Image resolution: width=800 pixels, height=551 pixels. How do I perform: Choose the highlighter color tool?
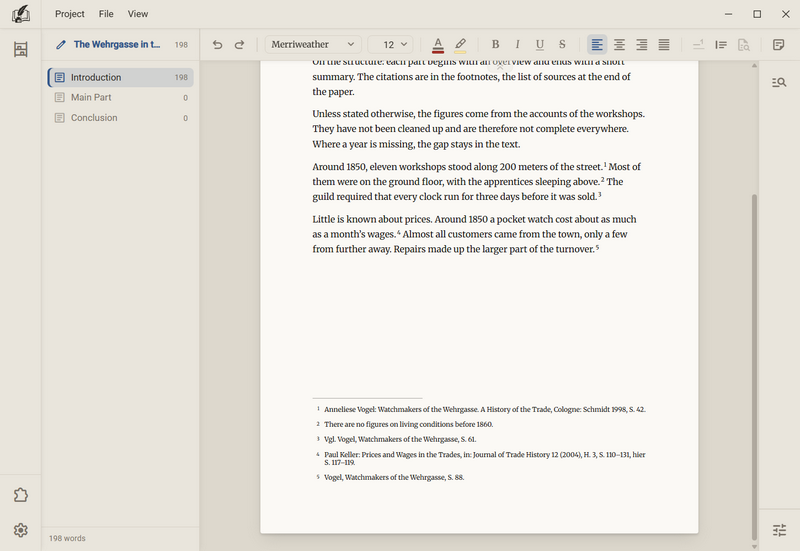click(x=460, y=45)
